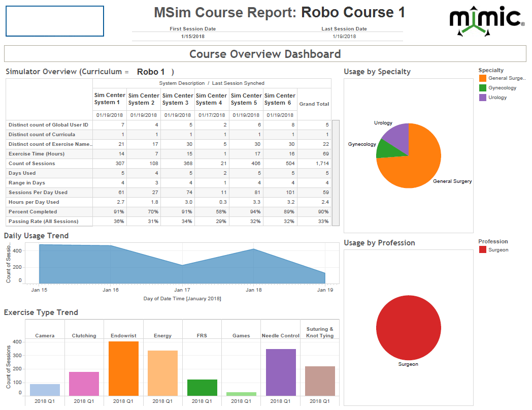
Task: Click the Count of Sessions row label
Action: (x=32, y=164)
